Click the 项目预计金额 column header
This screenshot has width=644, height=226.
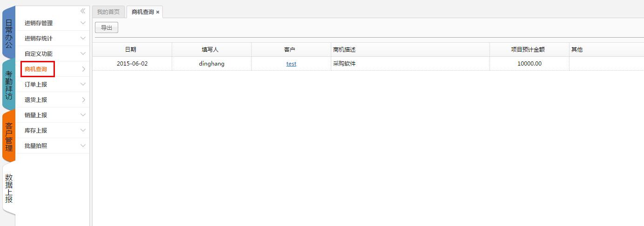528,50
